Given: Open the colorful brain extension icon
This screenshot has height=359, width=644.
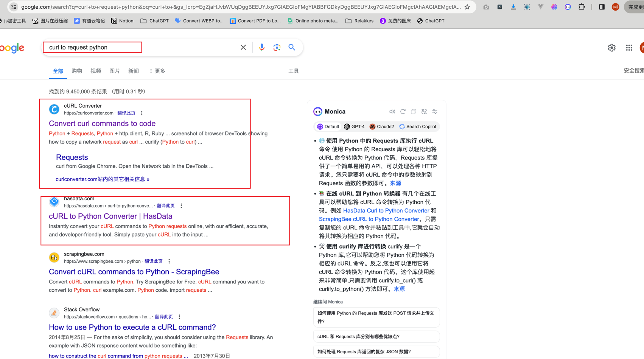Looking at the screenshot, I should [x=554, y=7].
